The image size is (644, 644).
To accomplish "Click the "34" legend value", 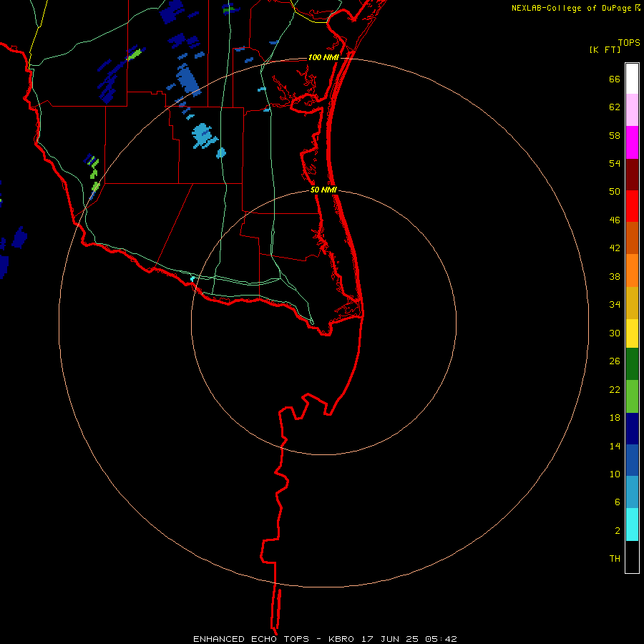I will click(x=615, y=304).
